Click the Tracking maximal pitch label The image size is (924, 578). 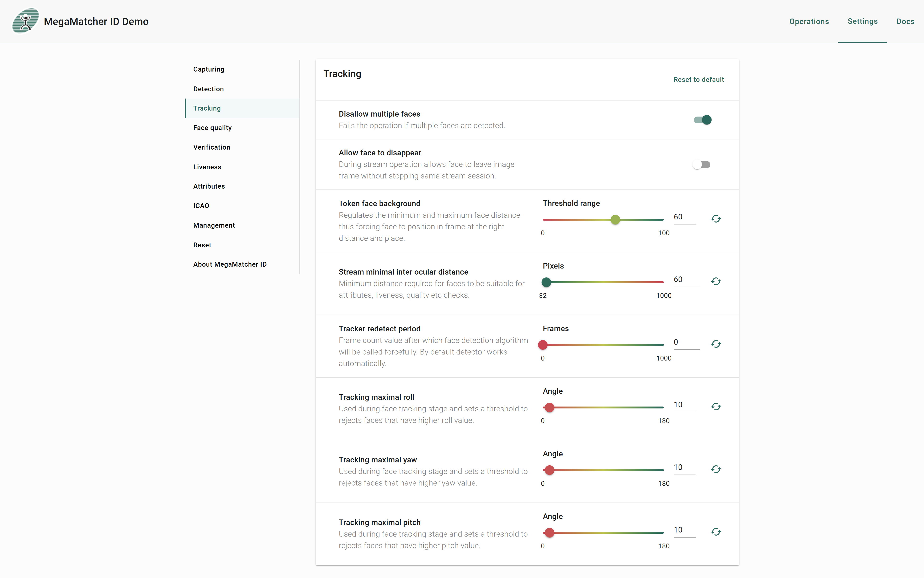379,523
